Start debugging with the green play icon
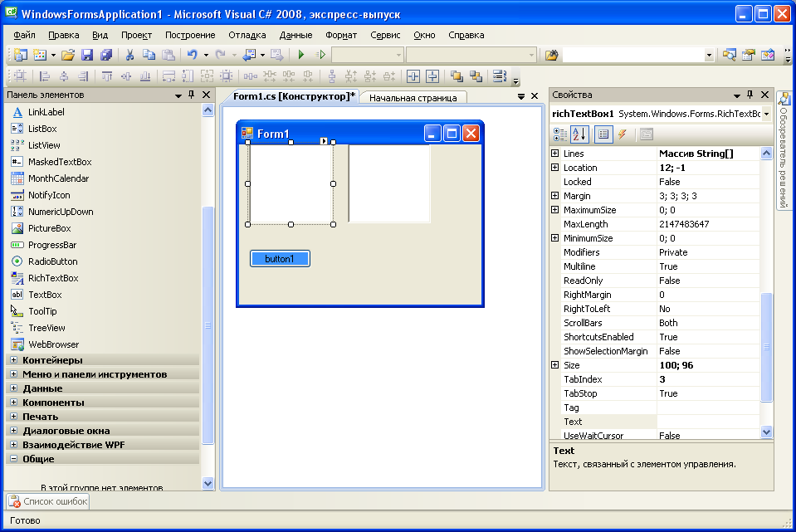The image size is (796, 532). click(301, 54)
